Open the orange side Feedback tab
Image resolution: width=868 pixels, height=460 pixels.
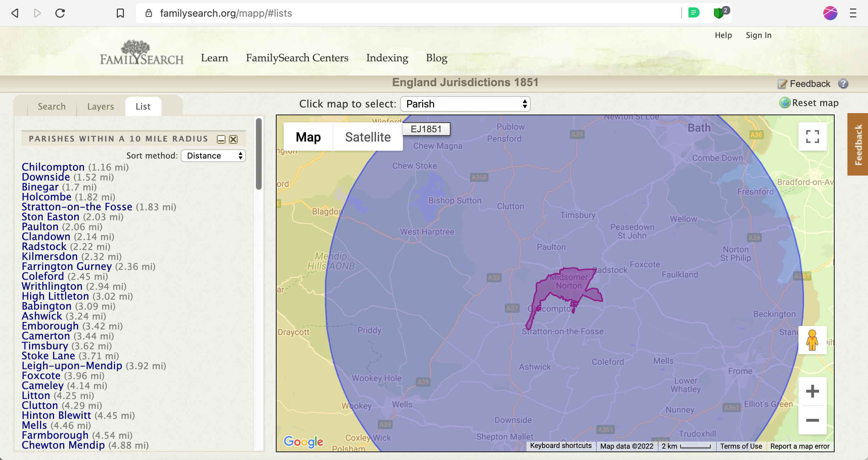858,144
